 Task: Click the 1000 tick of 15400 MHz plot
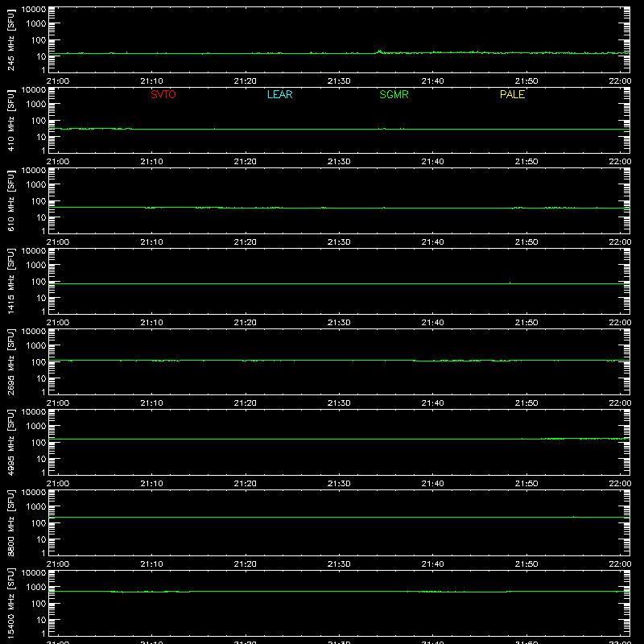point(36,588)
